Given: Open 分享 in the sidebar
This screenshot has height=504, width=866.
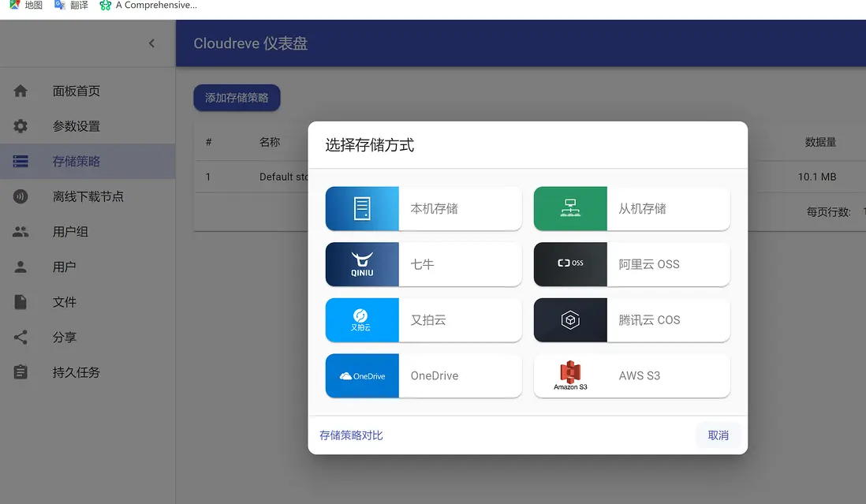Looking at the screenshot, I should (88, 338).
